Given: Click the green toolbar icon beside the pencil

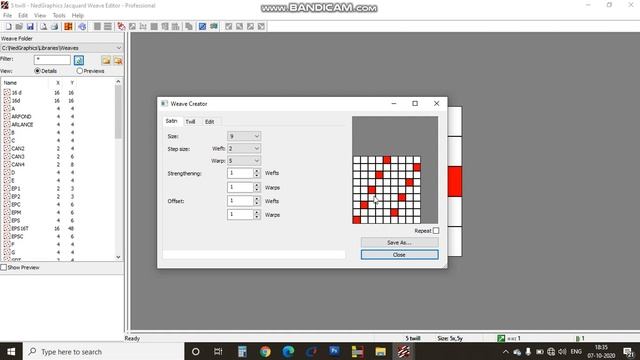Looking at the screenshot, I should [213, 27].
